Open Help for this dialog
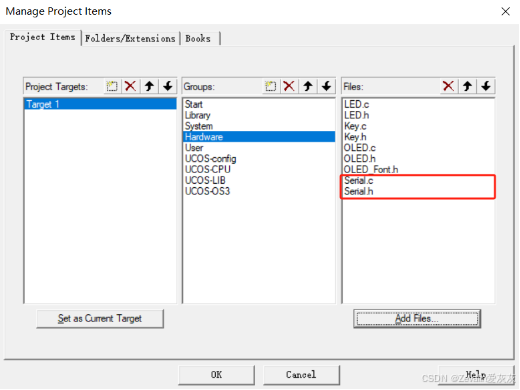This screenshot has height=390, width=520. (476, 375)
